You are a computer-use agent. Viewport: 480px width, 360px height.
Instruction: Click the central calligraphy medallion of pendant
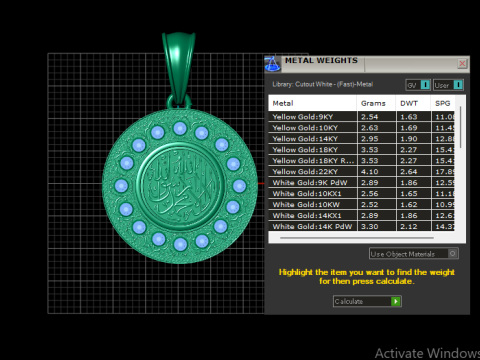pyautogui.click(x=180, y=187)
